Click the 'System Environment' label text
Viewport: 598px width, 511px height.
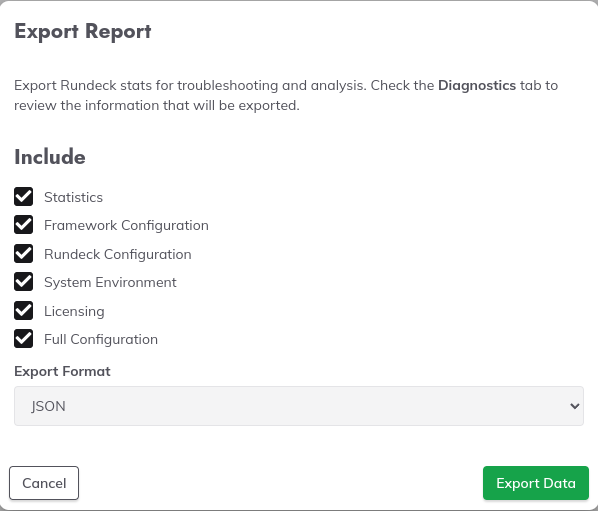[110, 283]
